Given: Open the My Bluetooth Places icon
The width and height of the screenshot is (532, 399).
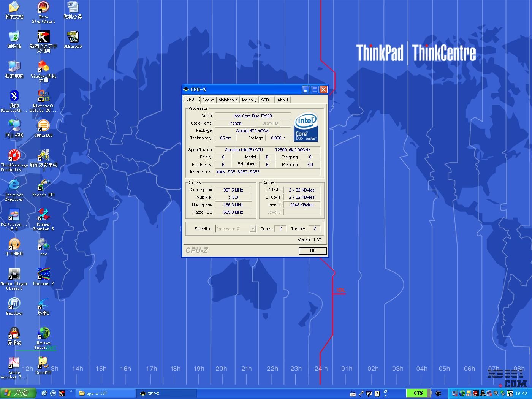Looking at the screenshot, I should coord(14,96).
